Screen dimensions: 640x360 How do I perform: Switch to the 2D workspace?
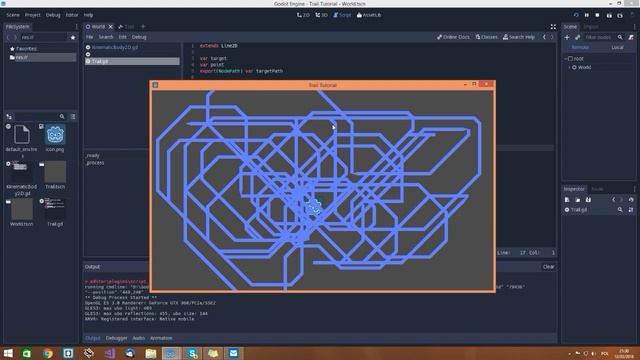tap(303, 15)
